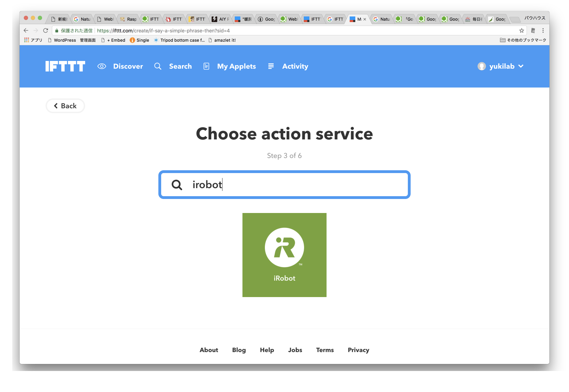Select the iRobot service tile
Image resolution: width=569 pixels, height=392 pixels.
click(284, 255)
